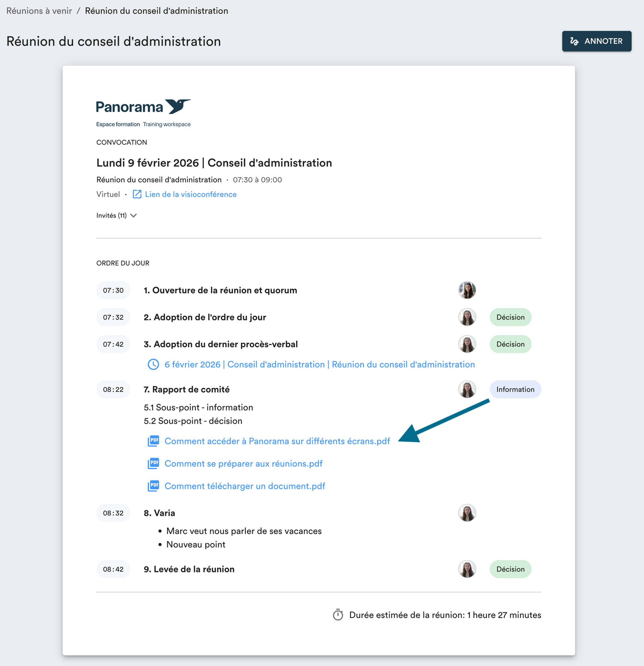The image size is (644, 666).
Task: Expand the Invités (11) list
Action: (x=116, y=215)
